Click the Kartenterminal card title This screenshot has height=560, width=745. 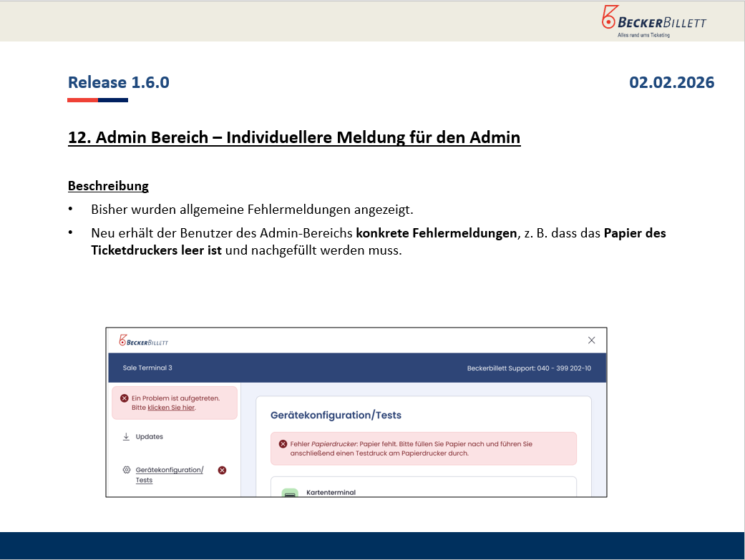tap(331, 492)
